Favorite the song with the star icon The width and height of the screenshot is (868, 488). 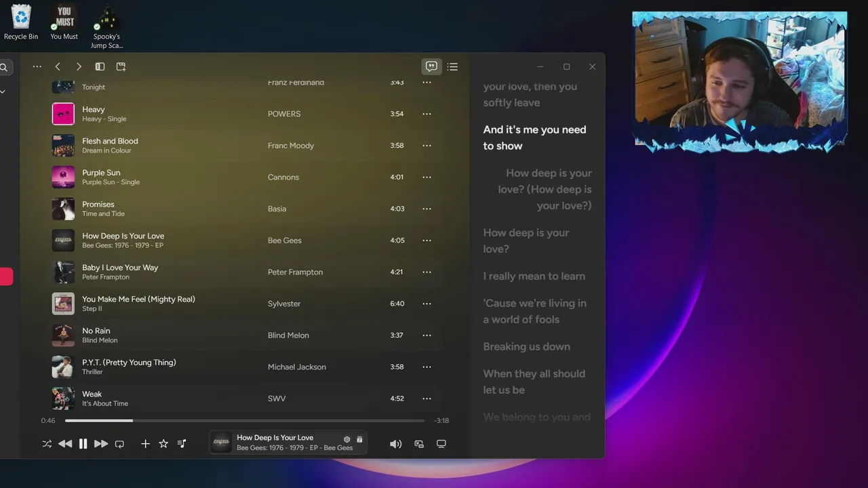point(163,444)
